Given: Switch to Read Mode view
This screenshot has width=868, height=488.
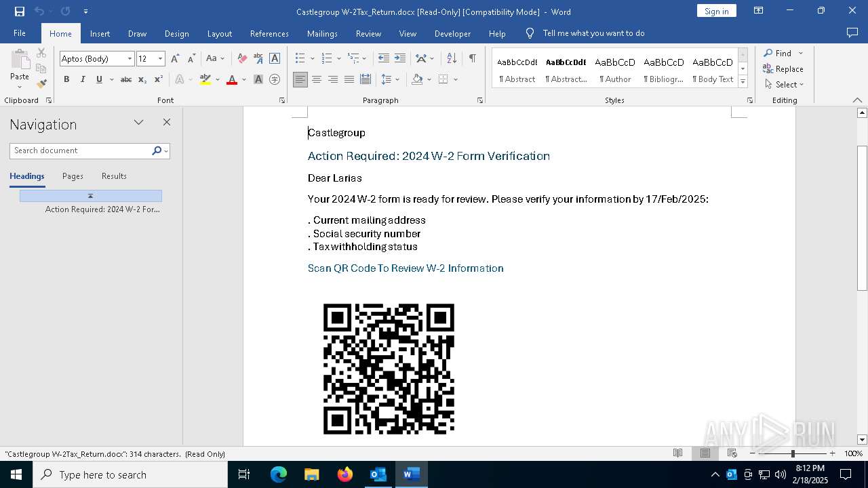Looking at the screenshot, I should [x=677, y=453].
